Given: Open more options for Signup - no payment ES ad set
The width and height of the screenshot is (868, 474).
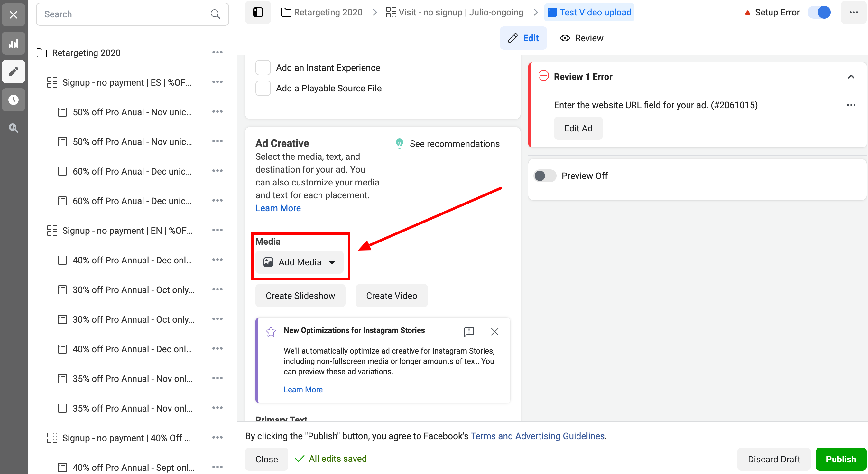Looking at the screenshot, I should (x=217, y=82).
